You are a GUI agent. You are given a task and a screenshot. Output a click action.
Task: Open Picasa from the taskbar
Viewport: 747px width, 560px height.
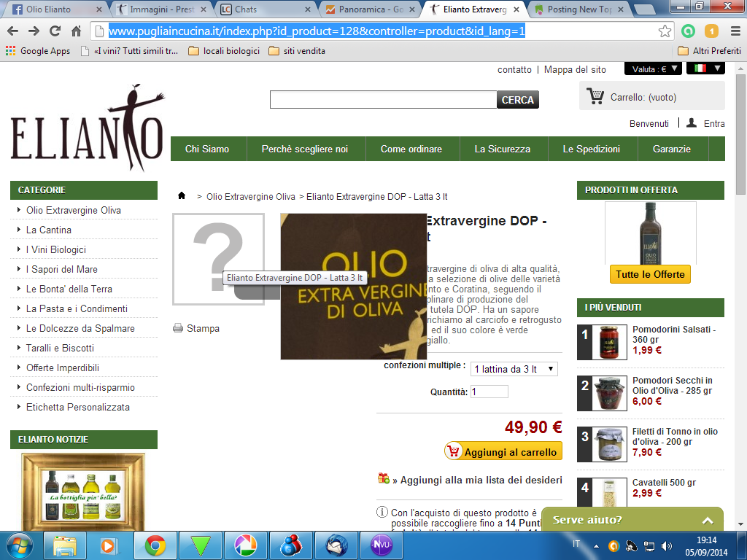click(x=246, y=545)
